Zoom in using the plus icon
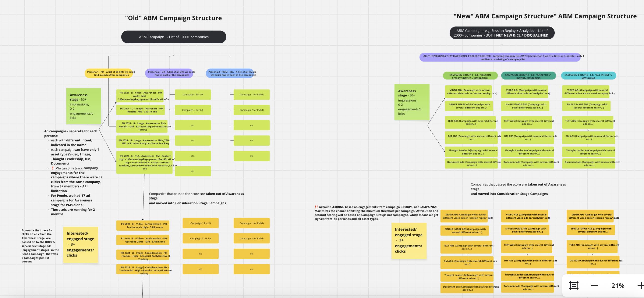This screenshot has height=298, width=644. [640, 285]
